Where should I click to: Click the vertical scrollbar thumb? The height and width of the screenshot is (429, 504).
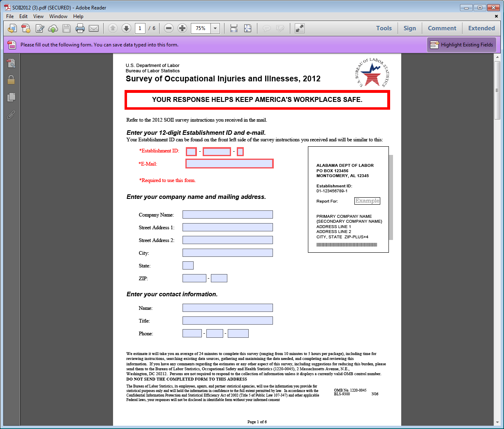coord(497,90)
